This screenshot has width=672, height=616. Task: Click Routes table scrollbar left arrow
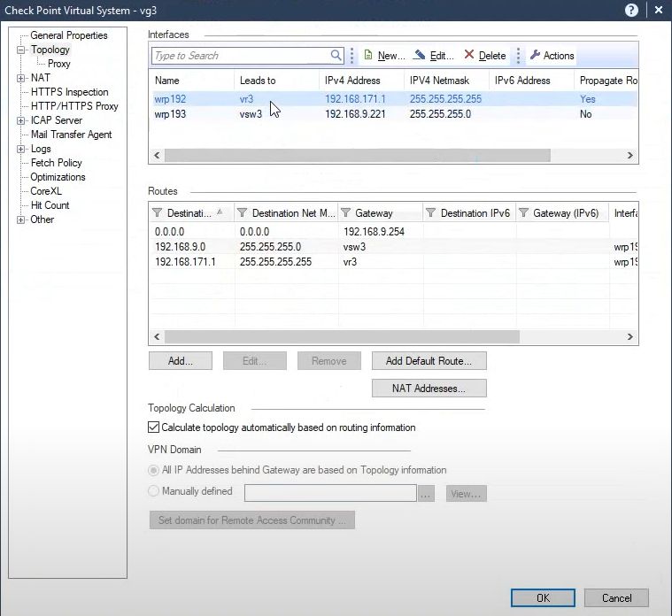(157, 336)
